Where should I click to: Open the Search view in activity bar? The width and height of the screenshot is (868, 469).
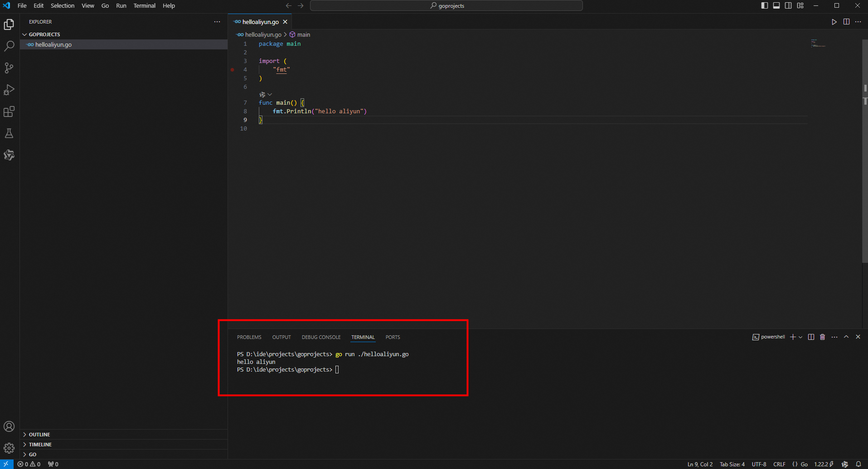9,46
